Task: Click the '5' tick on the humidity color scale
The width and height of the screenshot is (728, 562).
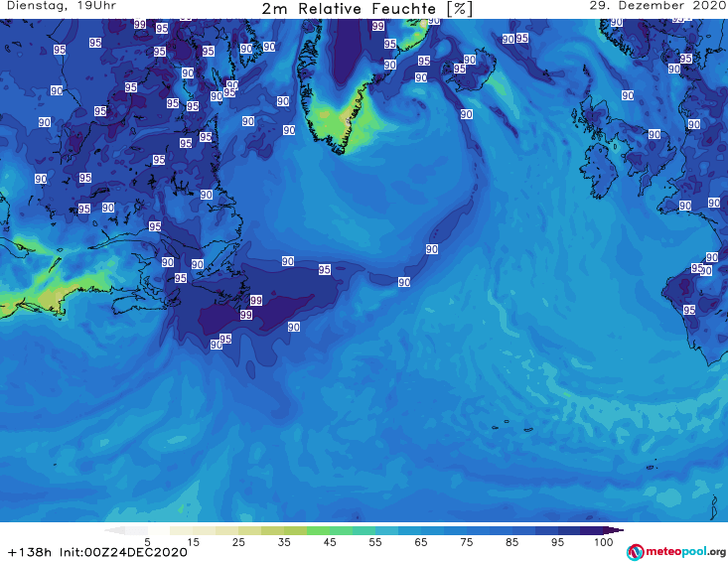Action: tap(147, 542)
